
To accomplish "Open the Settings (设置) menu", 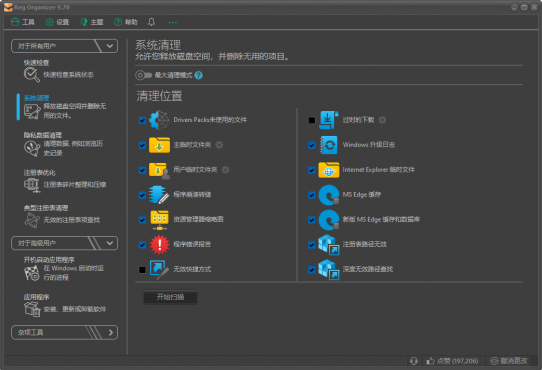I will click(57, 22).
